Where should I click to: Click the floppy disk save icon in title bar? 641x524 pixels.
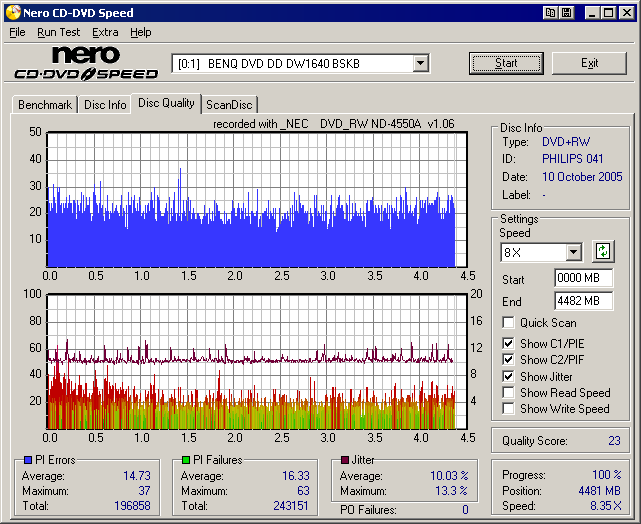pyautogui.click(x=566, y=12)
